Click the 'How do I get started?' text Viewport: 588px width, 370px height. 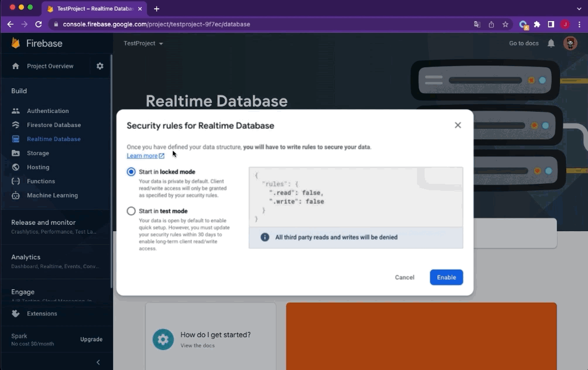click(x=216, y=335)
